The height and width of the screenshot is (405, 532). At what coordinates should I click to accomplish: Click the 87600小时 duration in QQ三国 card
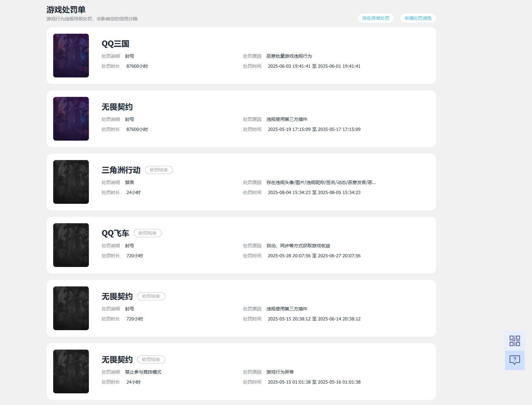(x=137, y=66)
